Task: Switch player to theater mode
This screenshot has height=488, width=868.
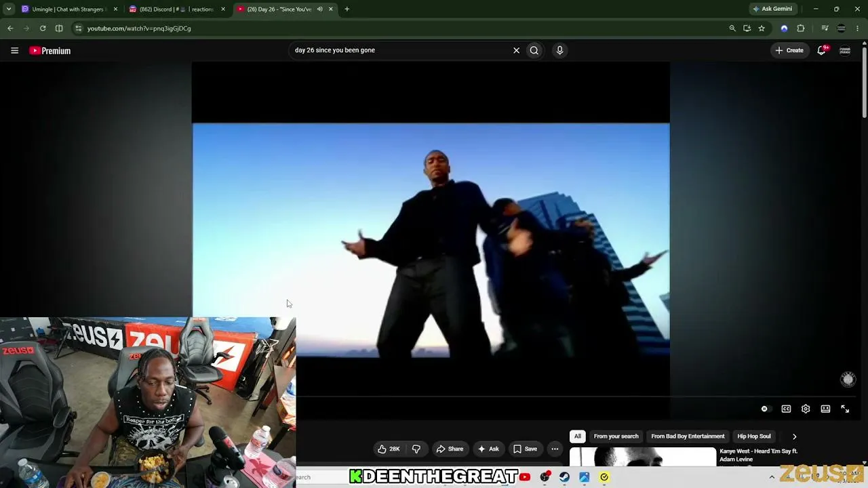Action: tap(825, 409)
